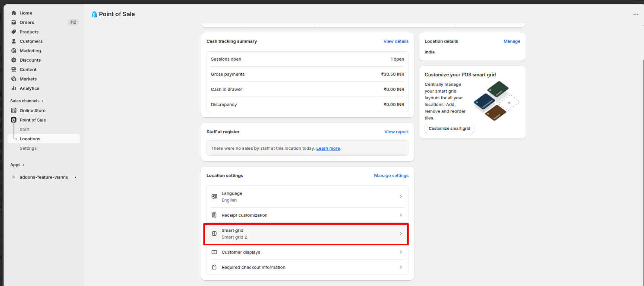Expand the Sales channels section
Screen dimensions: 644x286
pyautogui.click(x=27, y=101)
